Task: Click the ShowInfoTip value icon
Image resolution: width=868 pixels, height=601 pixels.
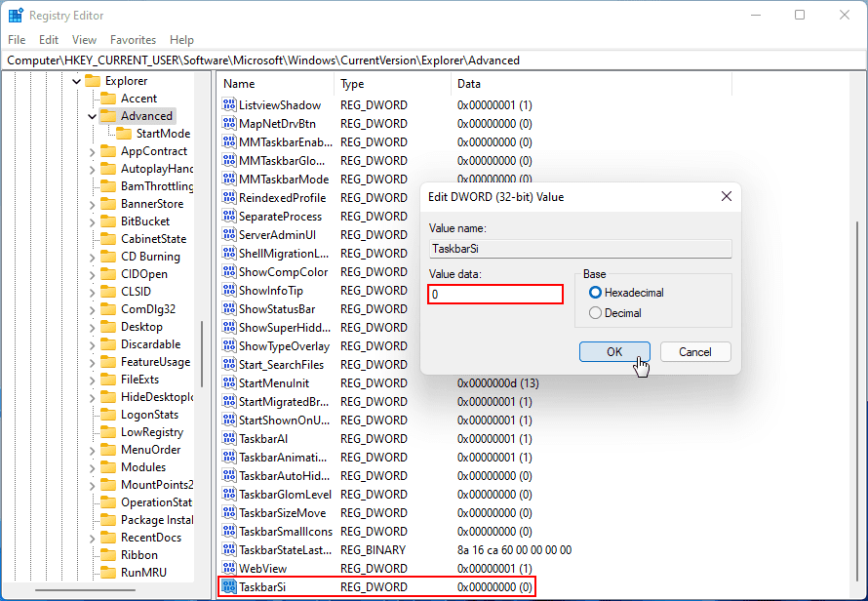Action: pyautogui.click(x=228, y=290)
